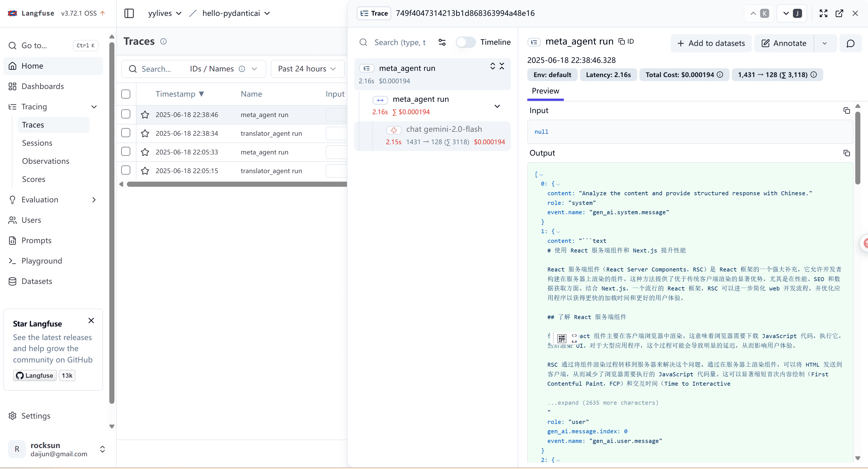Star the translator_agent run at 22:38:34
Image resolution: width=868 pixels, height=469 pixels.
tap(145, 133)
